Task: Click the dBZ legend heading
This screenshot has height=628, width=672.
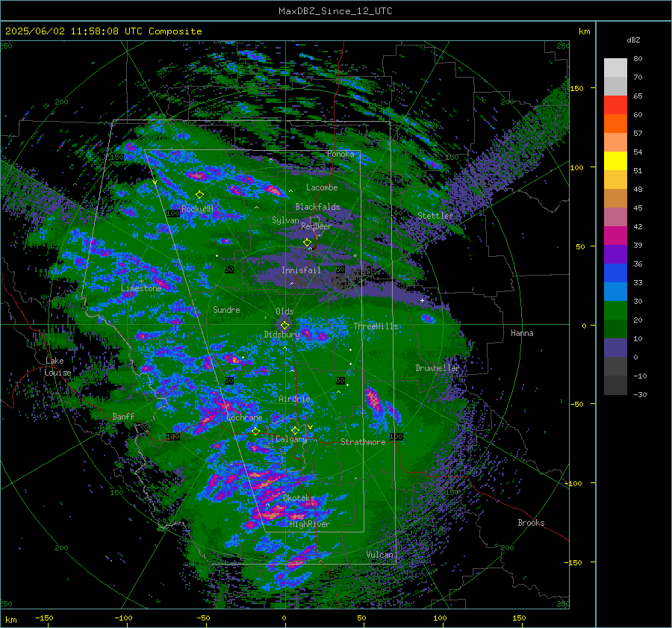Action: (633, 40)
